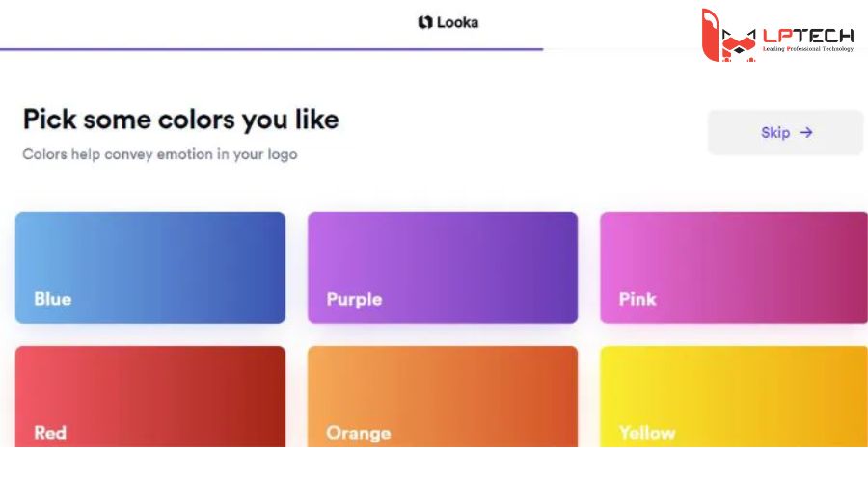Click the "Orange" label text
The height and width of the screenshot is (482, 868).
coord(358,433)
